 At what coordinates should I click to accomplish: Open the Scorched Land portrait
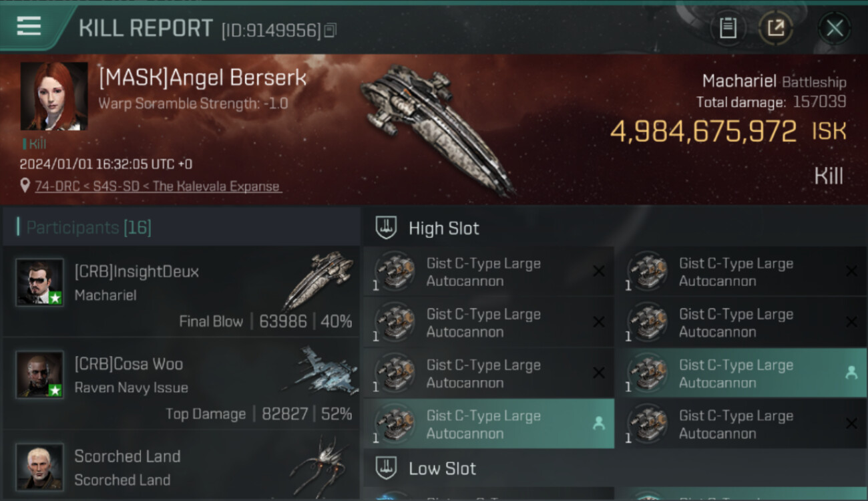click(40, 467)
